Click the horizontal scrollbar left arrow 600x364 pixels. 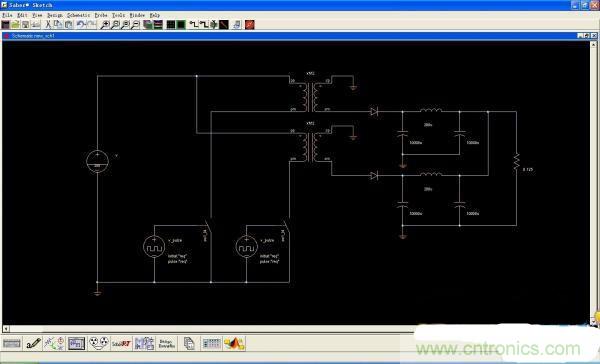coord(6,328)
